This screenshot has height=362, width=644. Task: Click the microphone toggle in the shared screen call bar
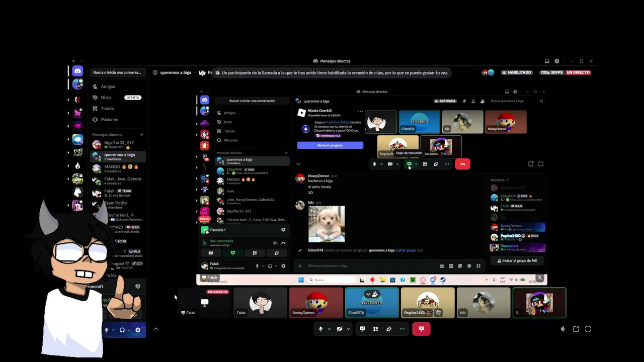point(374,164)
